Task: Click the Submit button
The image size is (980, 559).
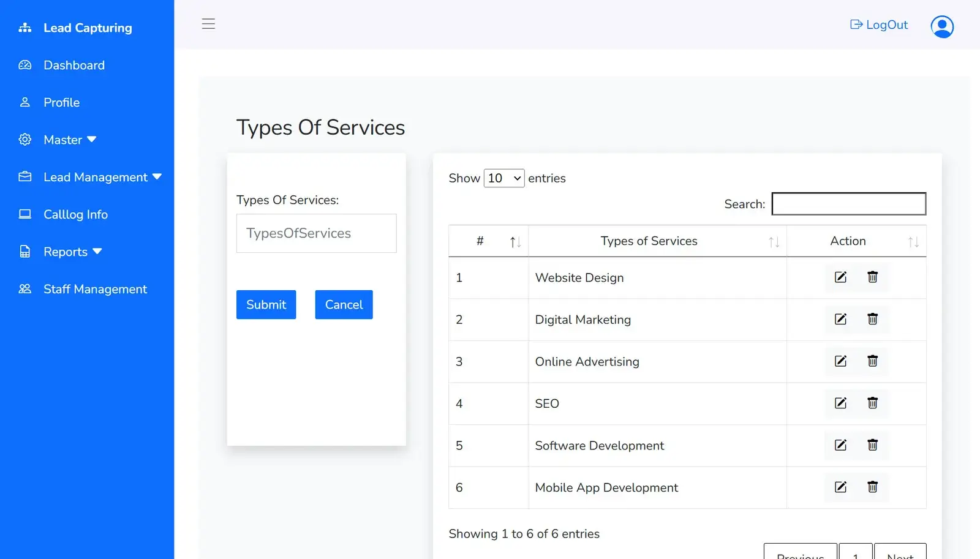Action: [266, 304]
